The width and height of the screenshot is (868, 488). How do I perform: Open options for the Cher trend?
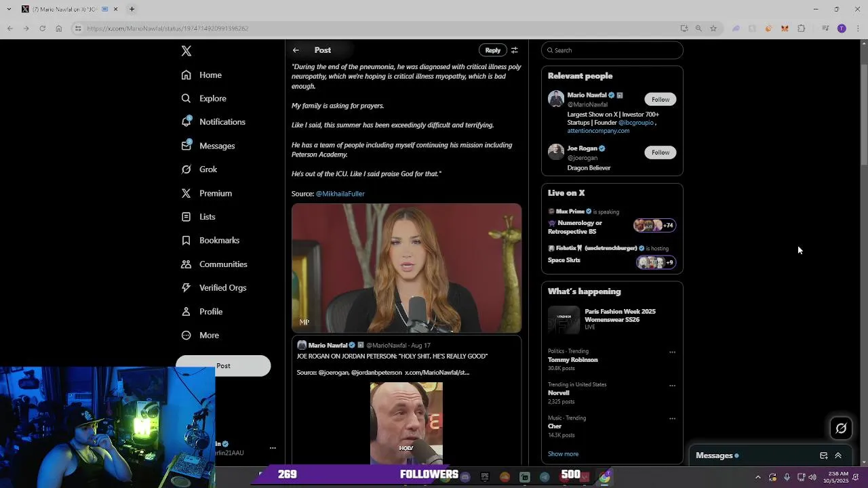[672, 419]
